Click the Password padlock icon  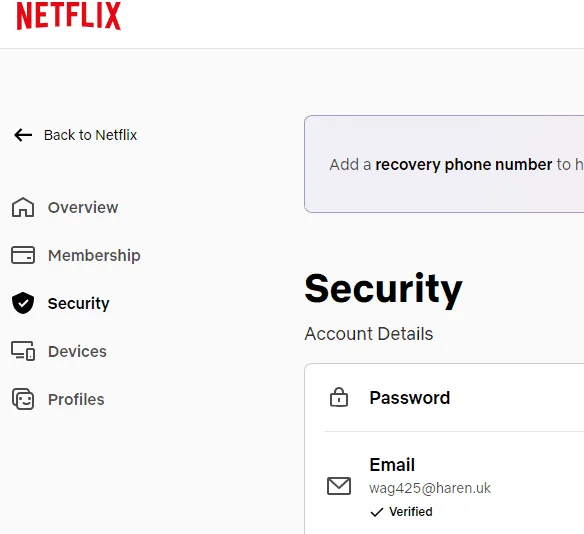pyautogui.click(x=339, y=397)
